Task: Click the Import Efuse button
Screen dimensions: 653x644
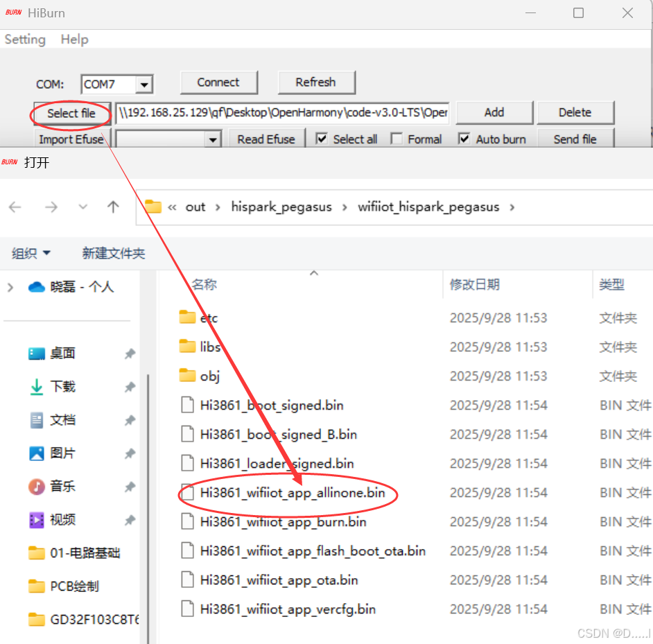Action: 71,139
